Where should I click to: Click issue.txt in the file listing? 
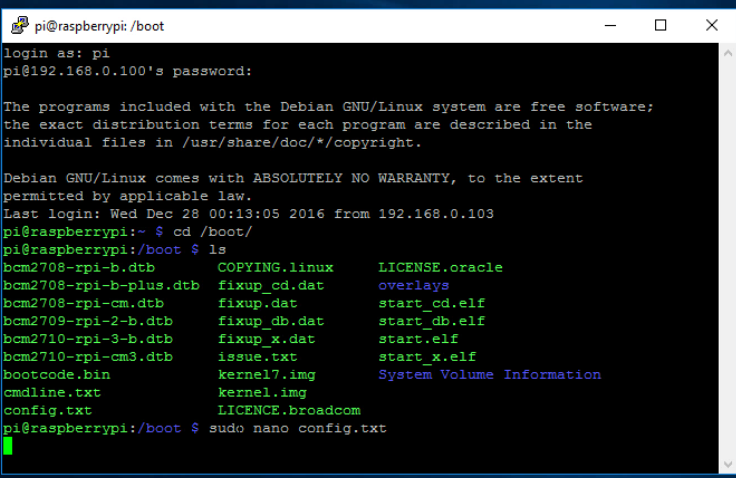pyautogui.click(x=257, y=356)
